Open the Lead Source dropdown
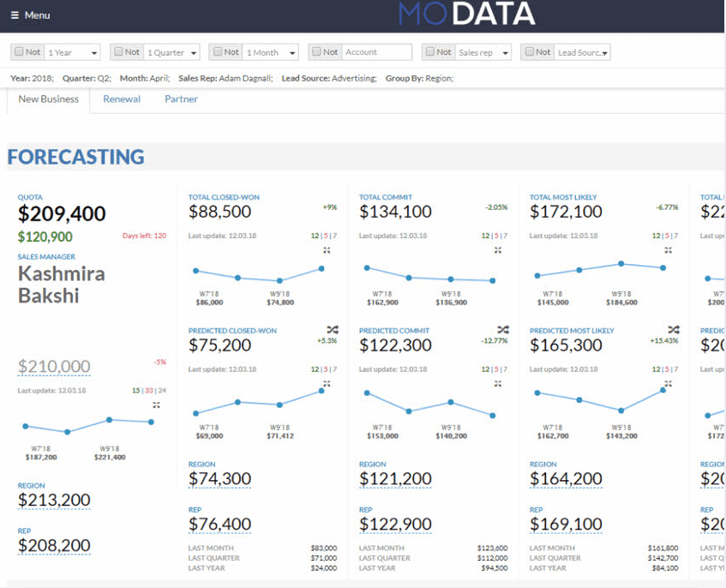This screenshot has height=588, width=726. point(583,52)
